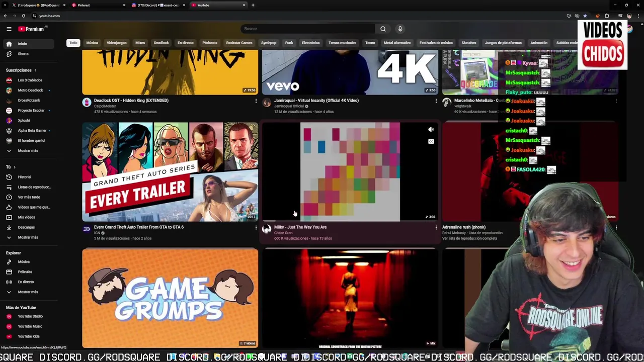Open options for Deadlock OST video

[256, 101]
